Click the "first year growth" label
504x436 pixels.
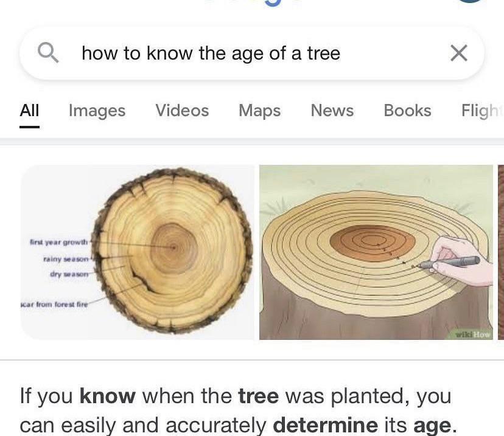[59, 242]
